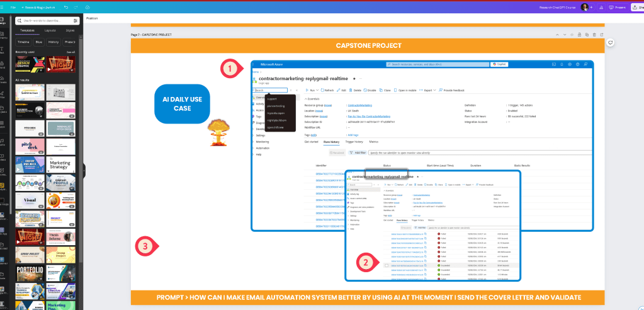644x310 pixels.
Task: Add collaborator with plus button
Action: pyautogui.click(x=591, y=8)
